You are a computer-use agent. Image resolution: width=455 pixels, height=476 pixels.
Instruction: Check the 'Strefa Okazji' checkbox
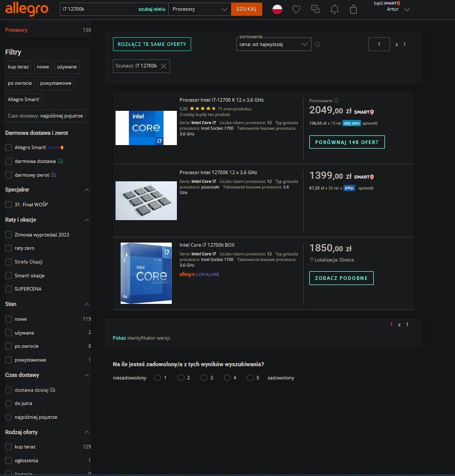click(x=9, y=261)
